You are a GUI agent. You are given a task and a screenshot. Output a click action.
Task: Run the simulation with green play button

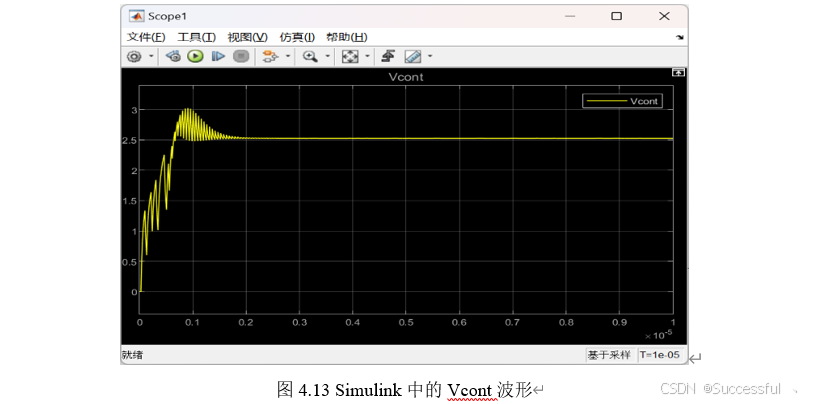click(195, 57)
